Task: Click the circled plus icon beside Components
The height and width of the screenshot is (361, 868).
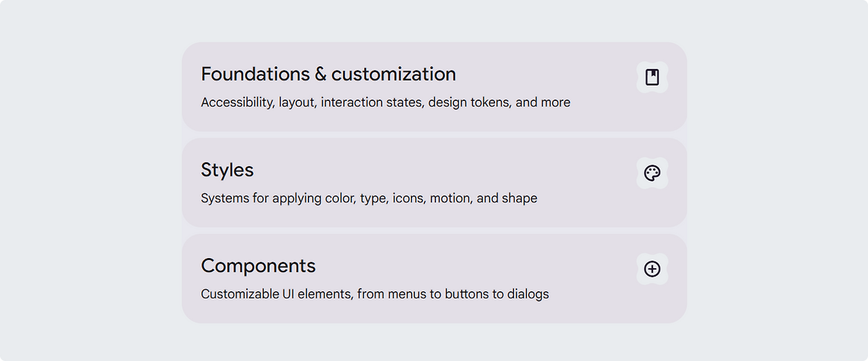Action: coord(652,269)
